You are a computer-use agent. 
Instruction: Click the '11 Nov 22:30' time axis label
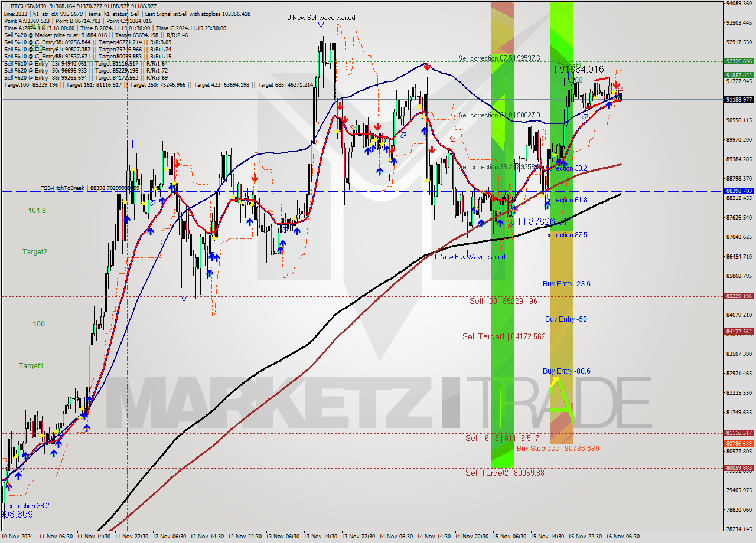tap(132, 537)
